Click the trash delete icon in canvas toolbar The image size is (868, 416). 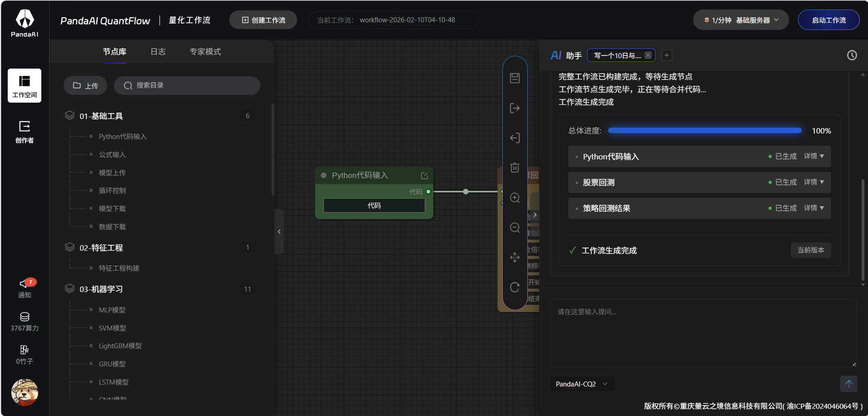(x=515, y=168)
